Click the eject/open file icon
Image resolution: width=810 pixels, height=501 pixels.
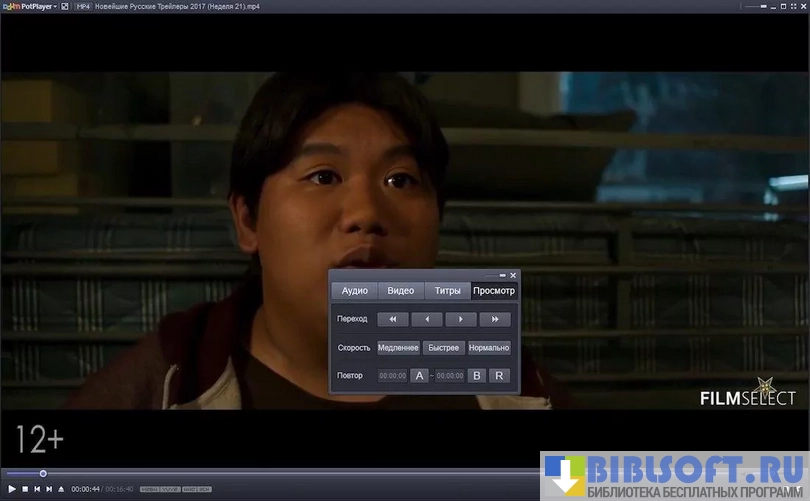pyautogui.click(x=61, y=489)
